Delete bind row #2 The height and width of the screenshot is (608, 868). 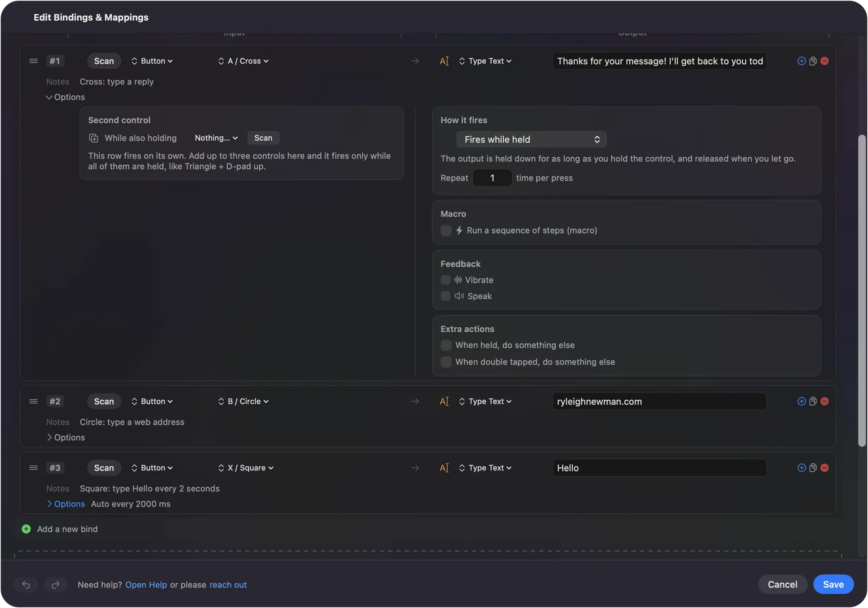pos(825,401)
